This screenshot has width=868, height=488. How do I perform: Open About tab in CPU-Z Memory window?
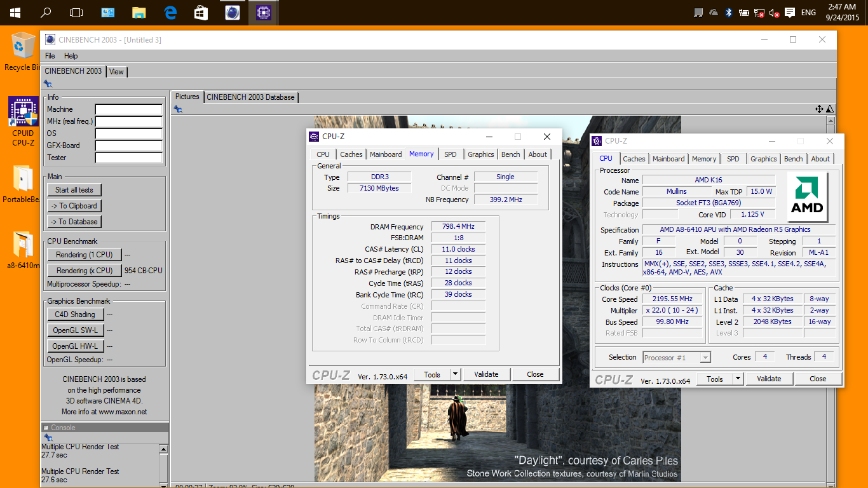538,154
